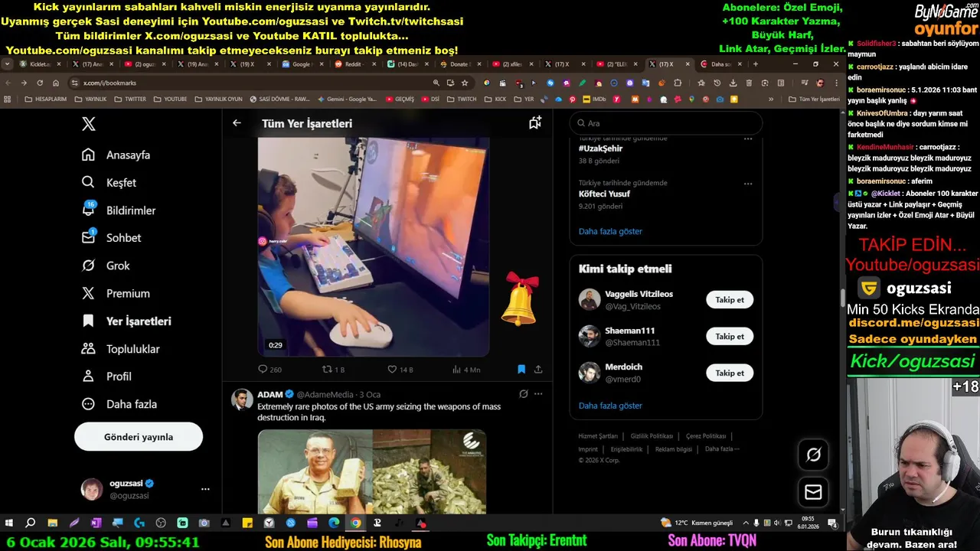Open the #UzakŞehir trending topic
980x551 pixels.
[600, 148]
